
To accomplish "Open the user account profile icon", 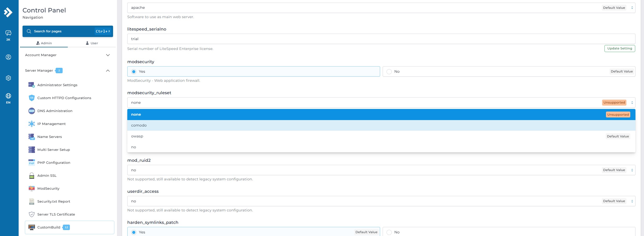I will (8, 57).
